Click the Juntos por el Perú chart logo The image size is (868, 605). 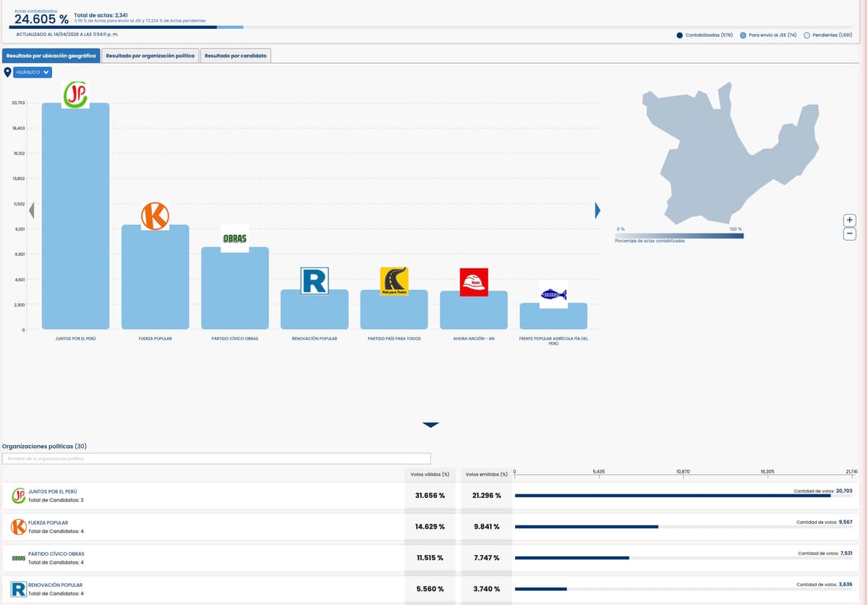click(x=75, y=95)
